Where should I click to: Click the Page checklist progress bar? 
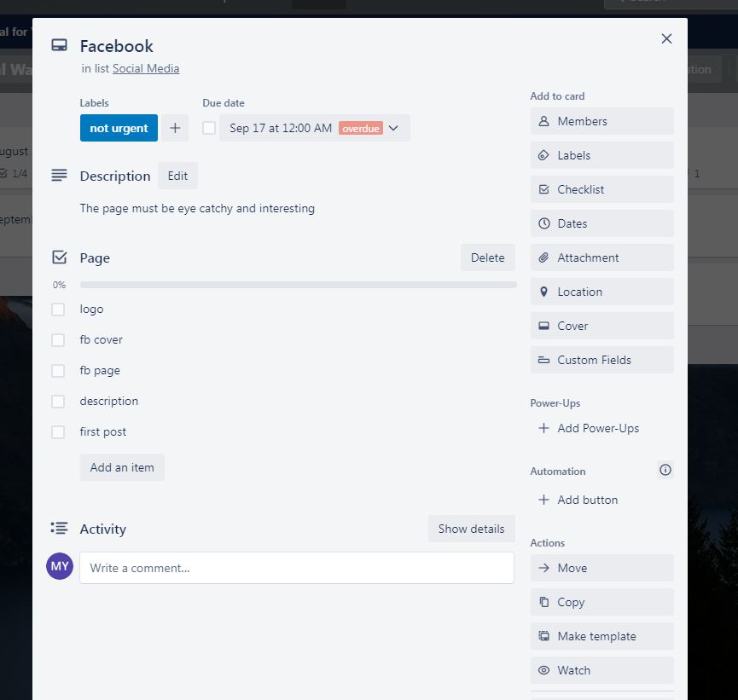coord(298,285)
